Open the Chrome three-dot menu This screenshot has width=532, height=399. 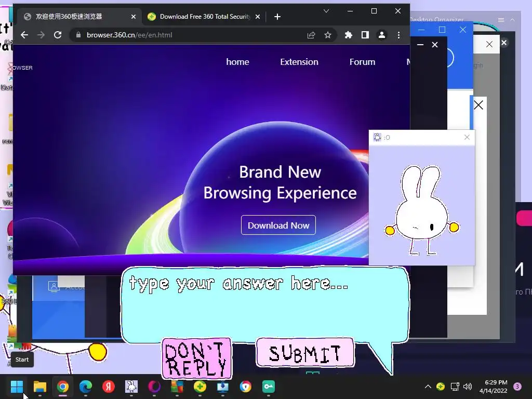tap(398, 35)
